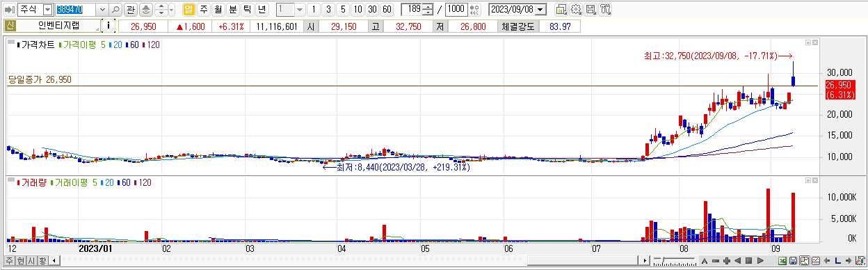
Task: Open the stock search magnifier
Action: tap(115, 10)
